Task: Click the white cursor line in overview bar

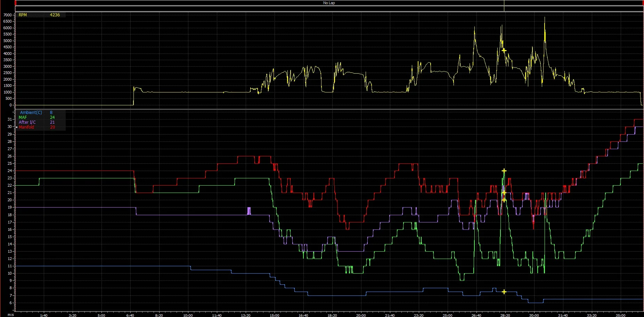Action: (504, 6)
